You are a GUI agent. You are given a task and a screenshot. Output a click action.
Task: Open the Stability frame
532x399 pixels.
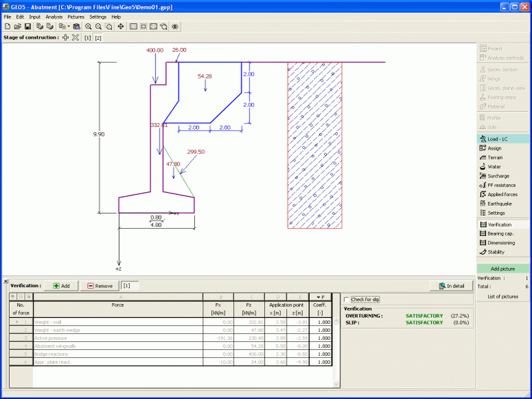pyautogui.click(x=497, y=252)
